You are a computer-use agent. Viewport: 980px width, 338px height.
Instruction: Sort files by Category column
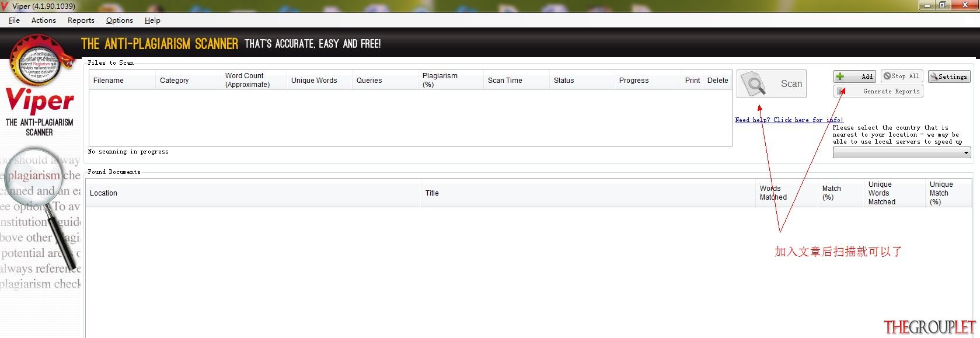click(x=188, y=81)
